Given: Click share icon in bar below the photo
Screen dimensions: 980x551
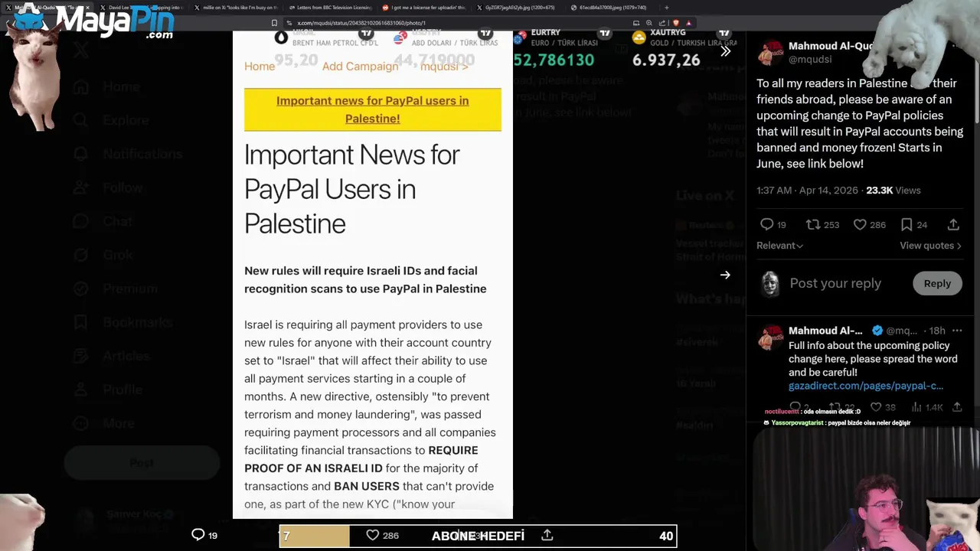Looking at the screenshot, I should (547, 535).
